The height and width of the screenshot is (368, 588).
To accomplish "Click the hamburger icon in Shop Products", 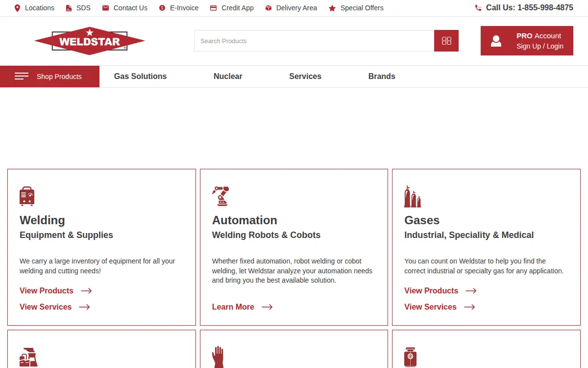I will tap(22, 76).
